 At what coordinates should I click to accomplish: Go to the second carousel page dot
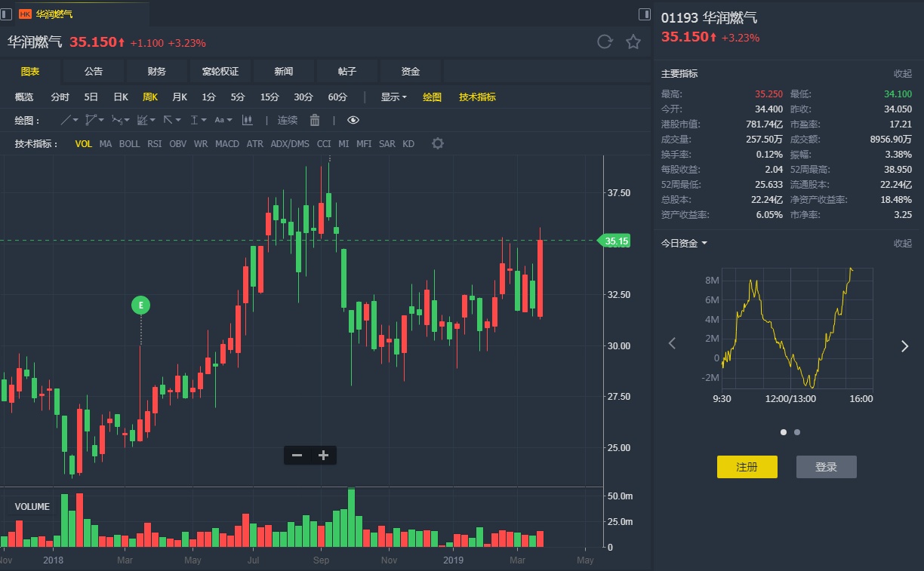click(797, 432)
